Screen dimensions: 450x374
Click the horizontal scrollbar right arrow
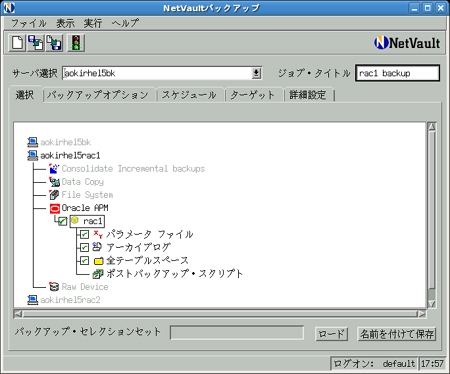[422, 314]
